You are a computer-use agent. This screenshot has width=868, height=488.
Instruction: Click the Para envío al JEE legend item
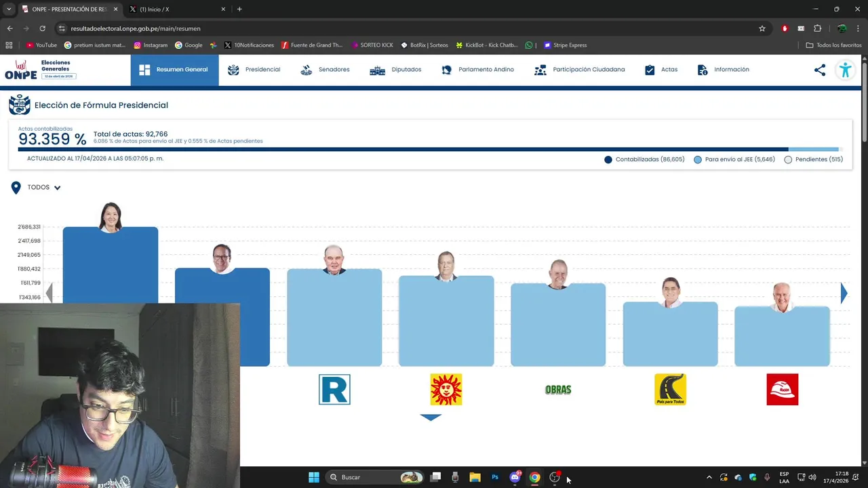(734, 159)
